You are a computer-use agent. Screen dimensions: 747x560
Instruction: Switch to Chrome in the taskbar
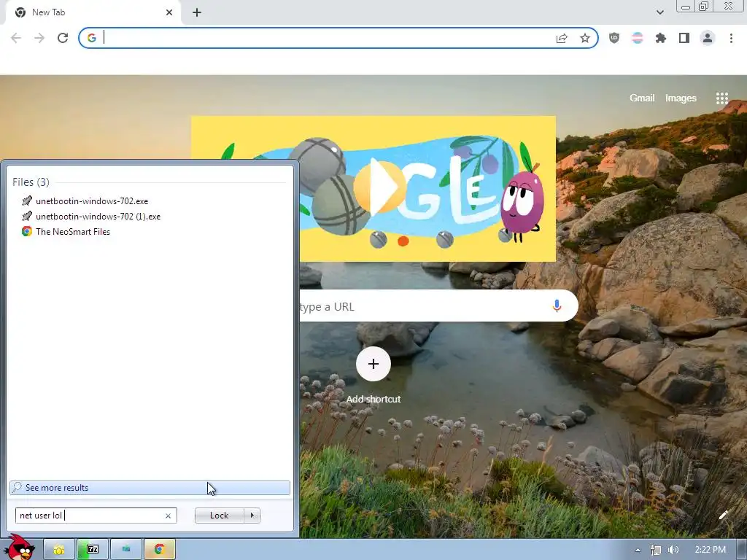[x=160, y=550]
